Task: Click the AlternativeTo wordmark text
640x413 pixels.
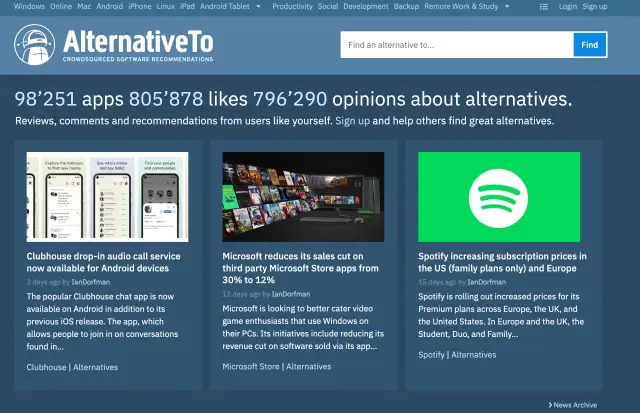Action: pos(138,41)
